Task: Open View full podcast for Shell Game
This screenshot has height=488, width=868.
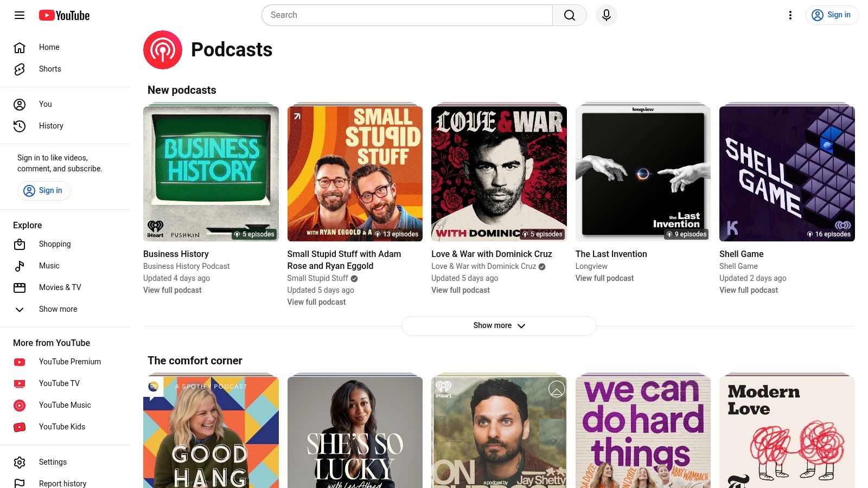Action: coord(749,290)
